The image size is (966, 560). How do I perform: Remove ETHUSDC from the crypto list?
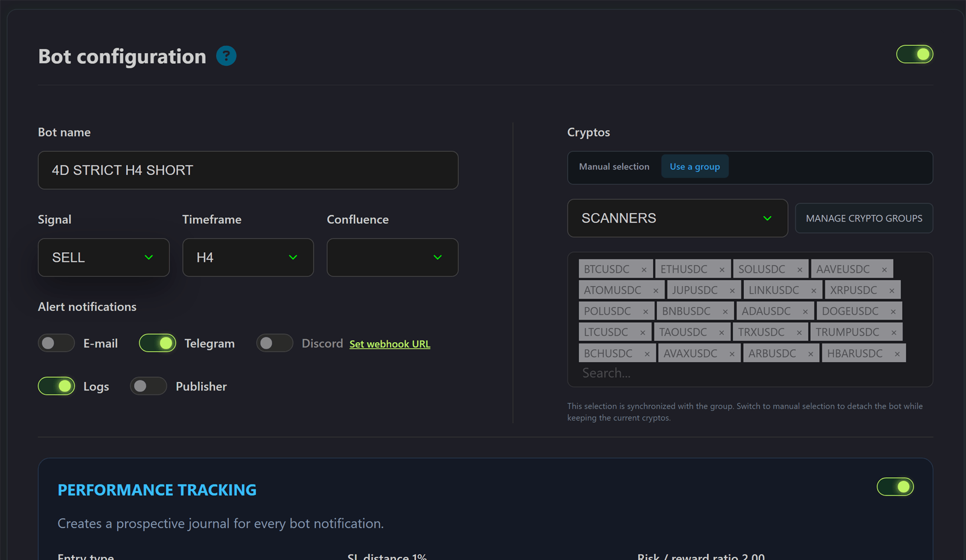click(x=722, y=270)
